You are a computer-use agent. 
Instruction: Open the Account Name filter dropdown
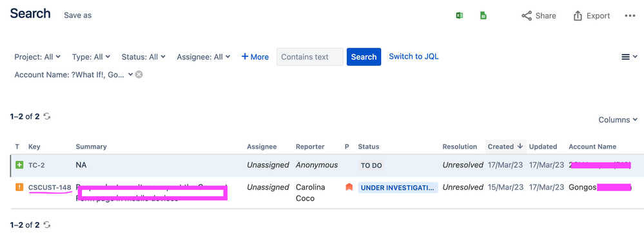[73, 74]
